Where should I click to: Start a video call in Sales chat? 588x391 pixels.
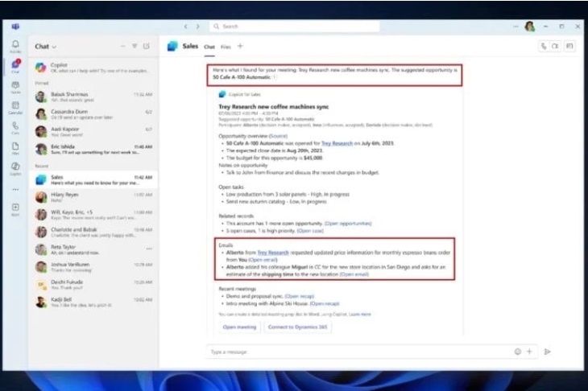[x=555, y=46]
